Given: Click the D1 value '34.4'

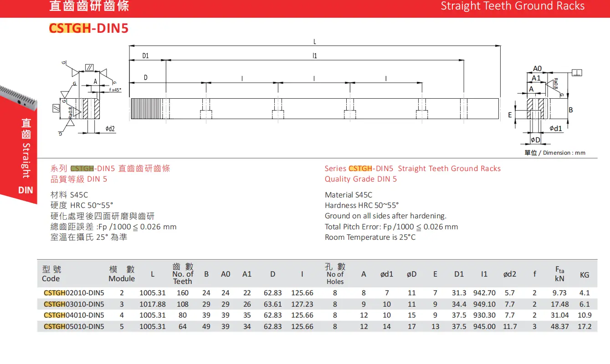Looking at the screenshot, I should (459, 304).
